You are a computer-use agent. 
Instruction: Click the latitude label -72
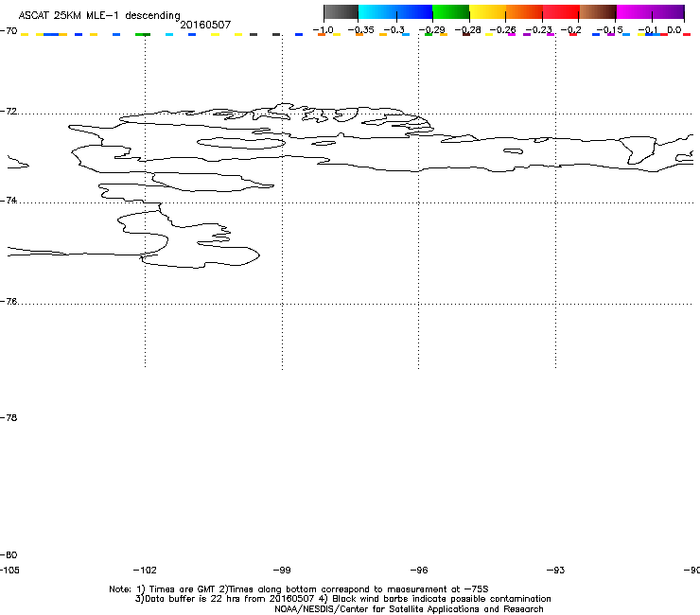(x=9, y=111)
